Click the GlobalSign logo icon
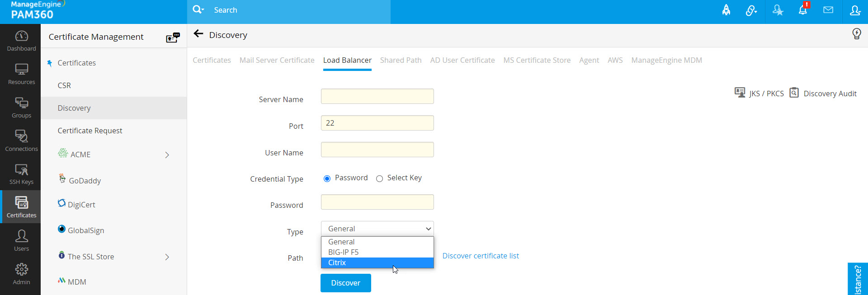Viewport: 868px width, 295px height. (62, 229)
